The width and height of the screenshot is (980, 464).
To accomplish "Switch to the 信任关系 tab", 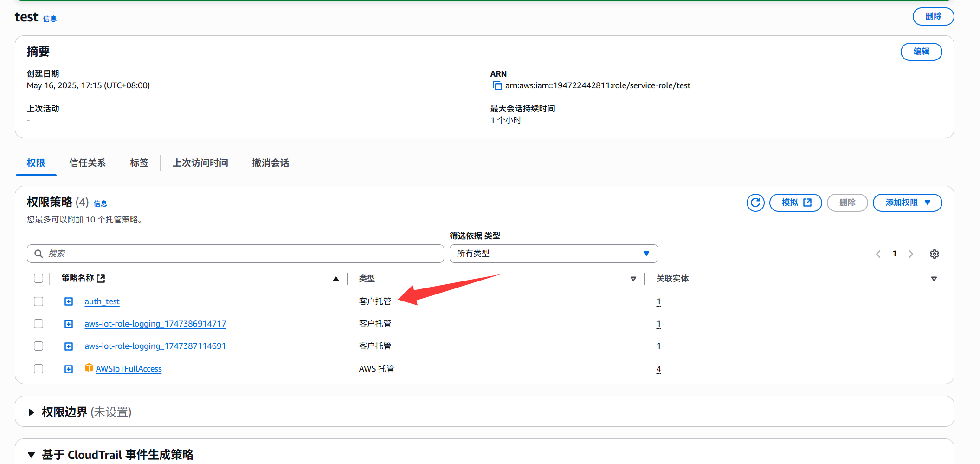I will pyautogui.click(x=87, y=163).
